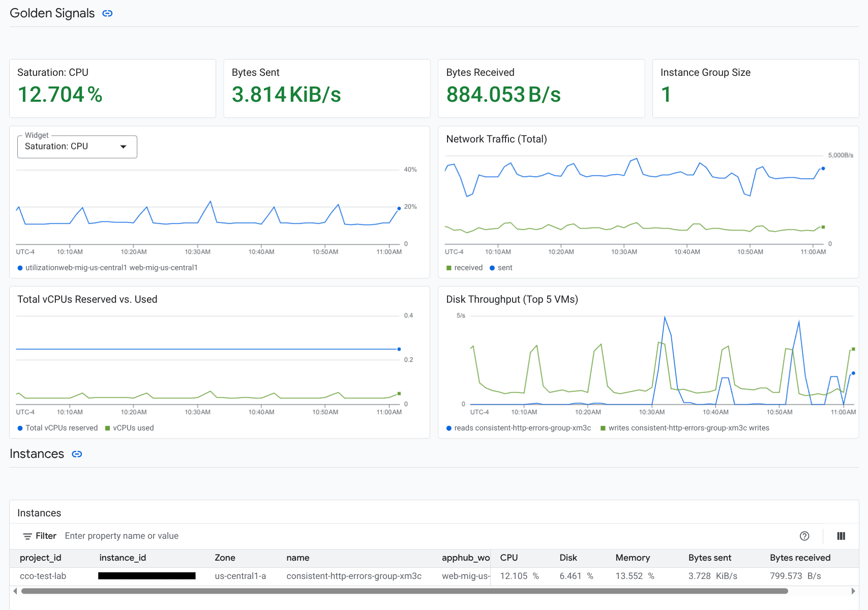Click the green received endpoint marker
Image resolution: width=868 pixels, height=610 pixels.
(824, 227)
